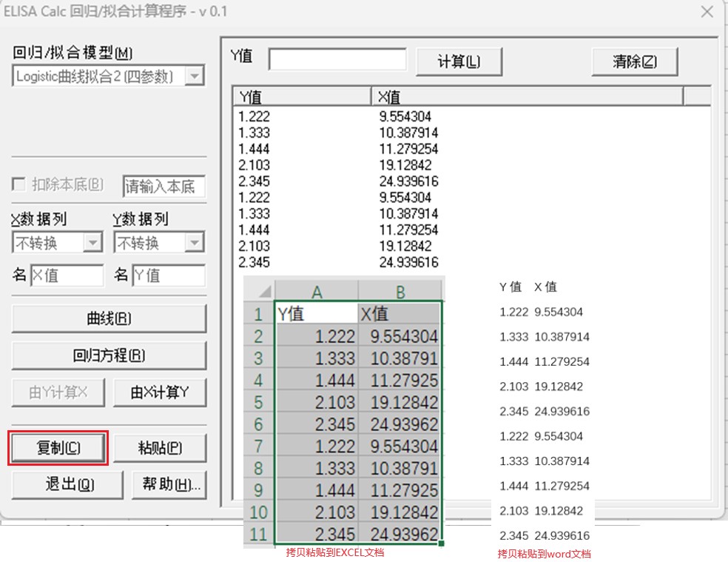Click the Y值 input field at top

pos(337,60)
